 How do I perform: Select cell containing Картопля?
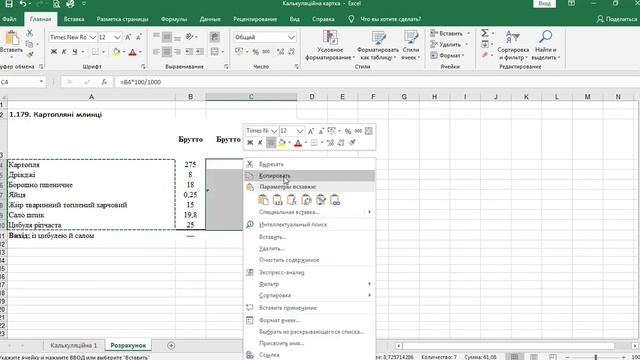coord(91,164)
